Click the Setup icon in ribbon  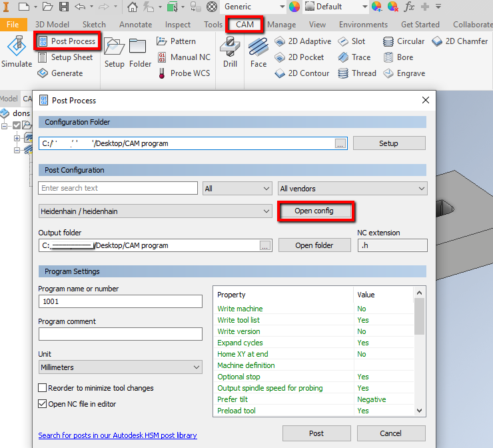[x=114, y=47]
